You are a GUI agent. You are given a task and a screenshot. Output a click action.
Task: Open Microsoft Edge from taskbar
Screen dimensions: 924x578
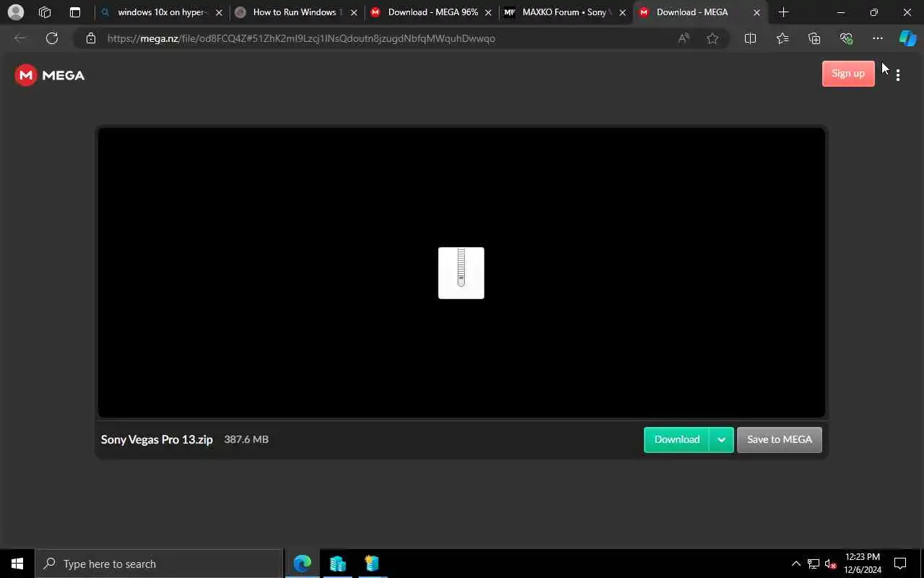[302, 564]
